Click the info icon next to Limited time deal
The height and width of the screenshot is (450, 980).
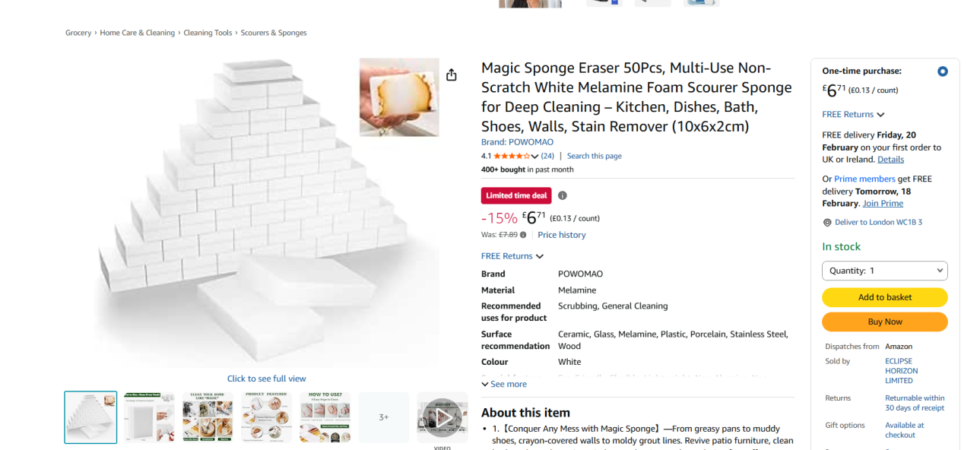[563, 195]
